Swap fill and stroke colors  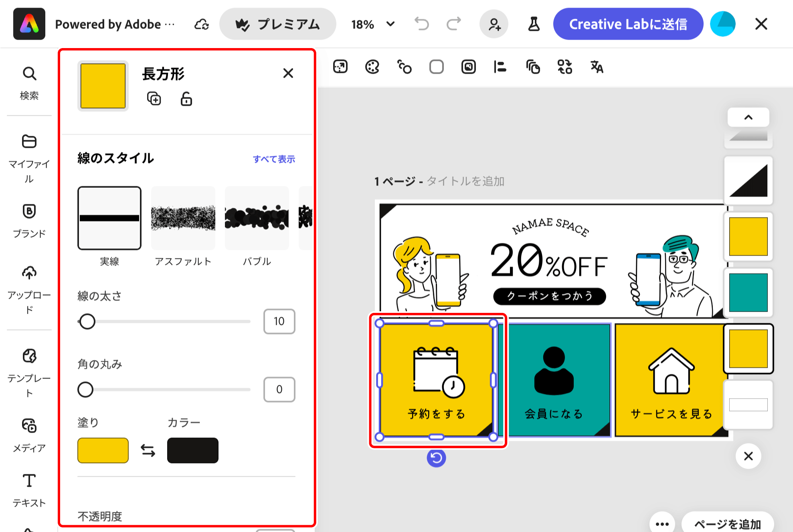pos(148,451)
